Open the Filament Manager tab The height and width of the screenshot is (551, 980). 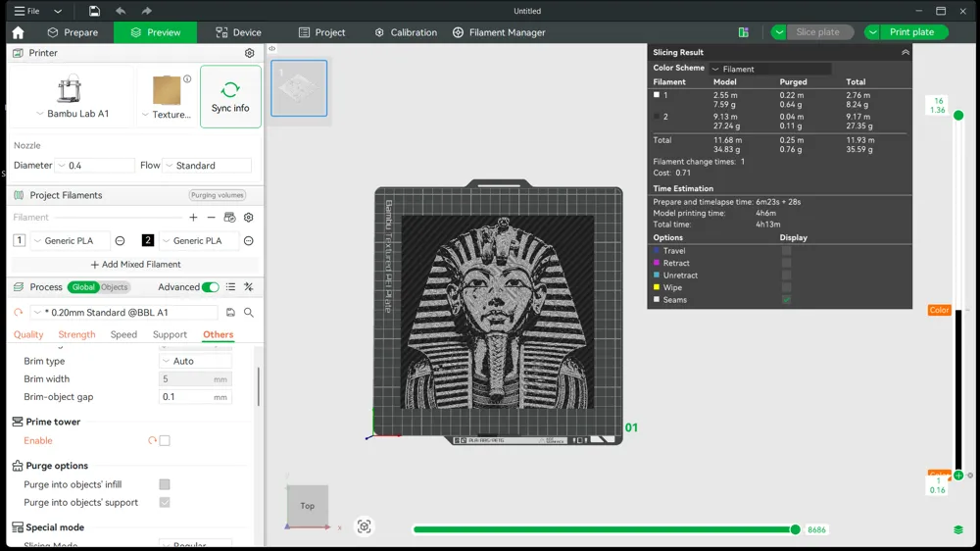[499, 32]
